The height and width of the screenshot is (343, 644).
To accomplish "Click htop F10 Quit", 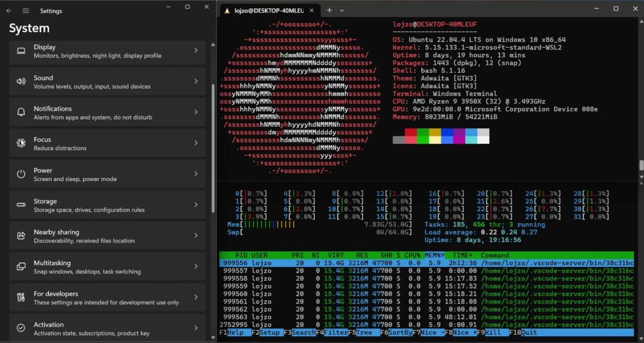I will coord(523,332).
